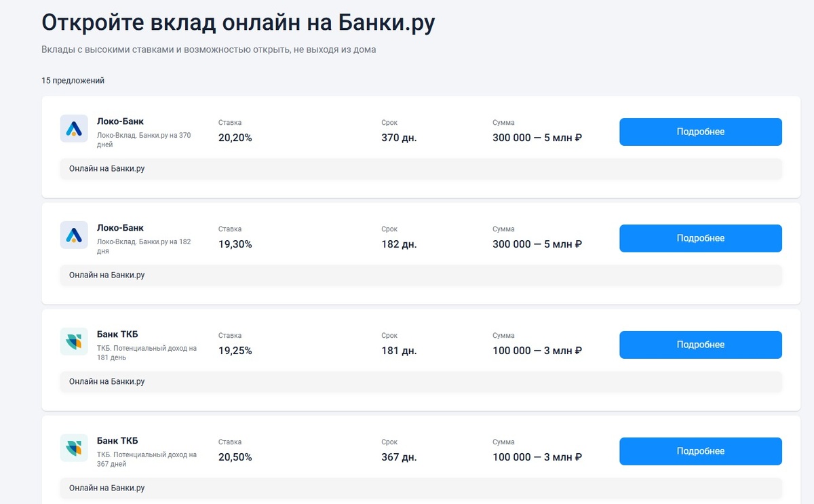
Task: Click 'Онлайн на Банки.ру' tag in first card
Action: click(106, 168)
